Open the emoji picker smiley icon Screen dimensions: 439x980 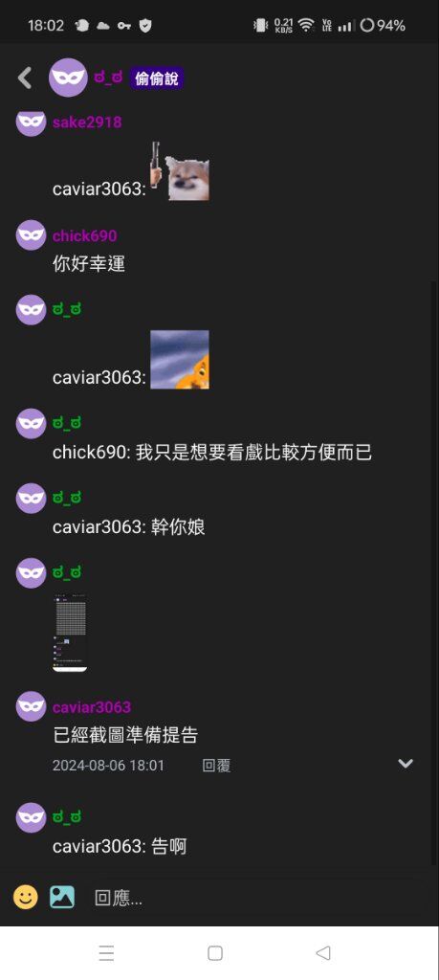pos(26,897)
